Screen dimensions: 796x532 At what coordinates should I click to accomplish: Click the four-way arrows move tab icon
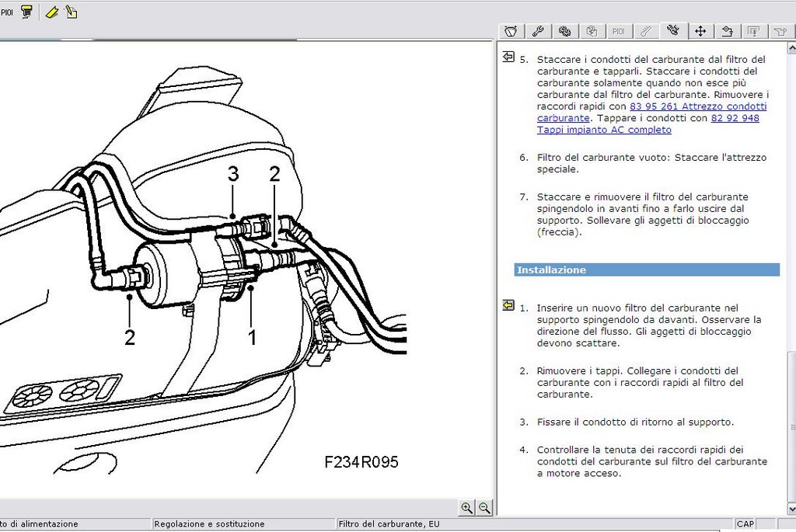click(700, 31)
